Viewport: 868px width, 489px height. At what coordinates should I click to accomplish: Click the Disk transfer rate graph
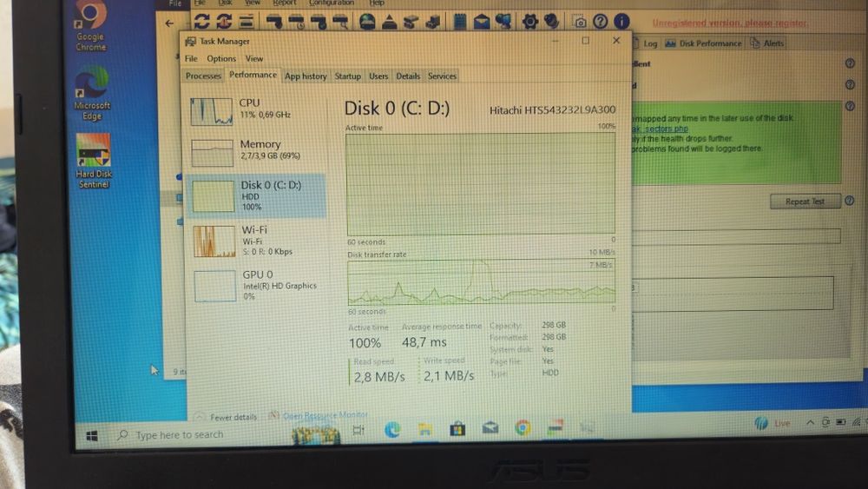[481, 282]
